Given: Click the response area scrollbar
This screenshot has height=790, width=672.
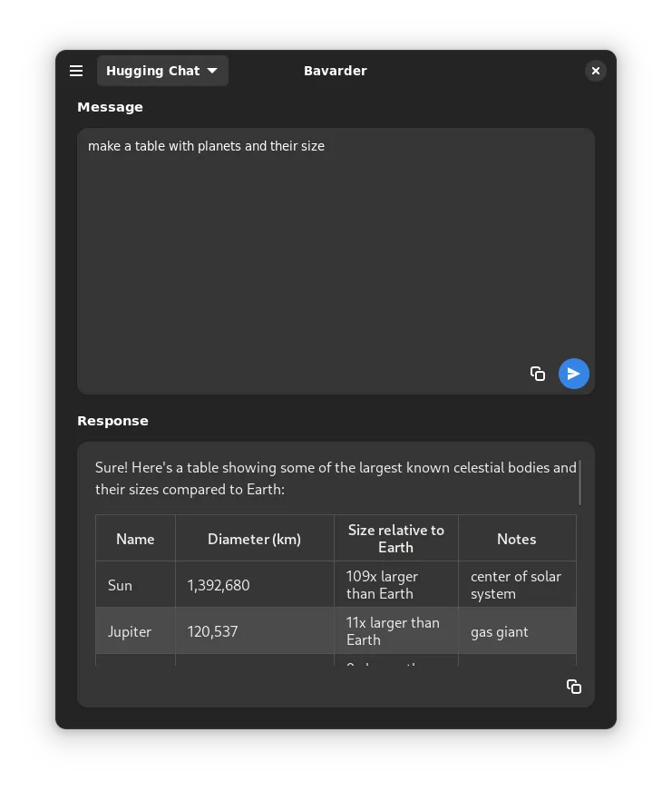Looking at the screenshot, I should click(x=579, y=483).
